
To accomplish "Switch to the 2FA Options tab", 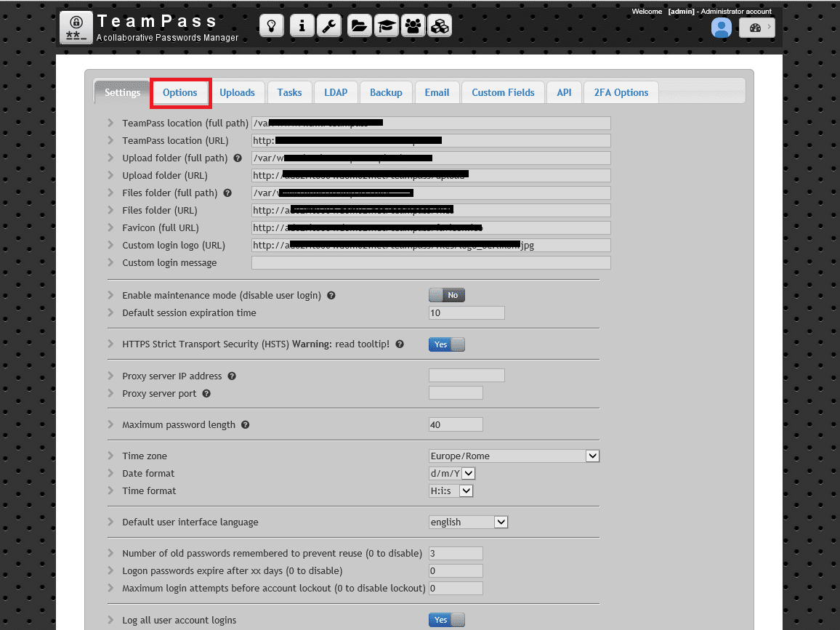I will [621, 92].
